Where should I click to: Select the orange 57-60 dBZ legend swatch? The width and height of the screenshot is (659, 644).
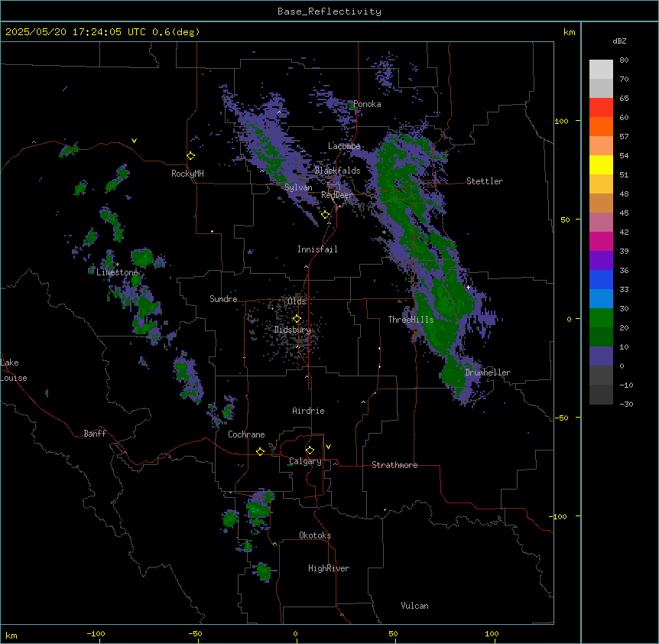coord(601,126)
